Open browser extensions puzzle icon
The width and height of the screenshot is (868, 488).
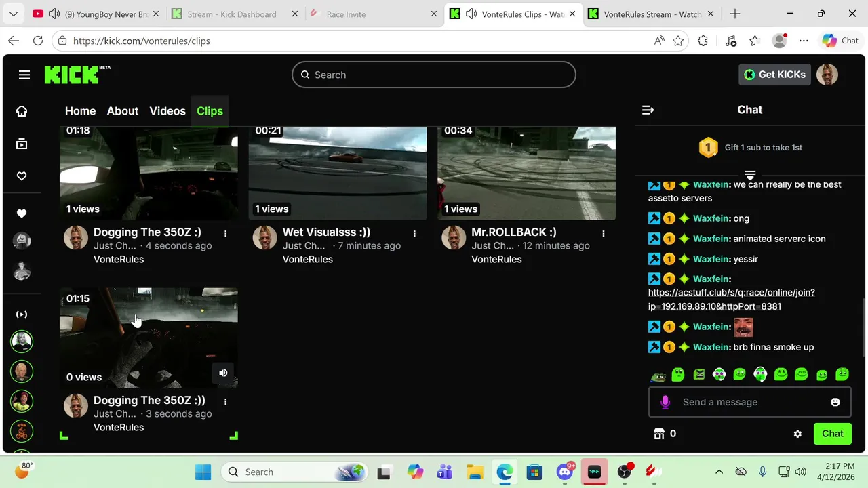tap(703, 41)
